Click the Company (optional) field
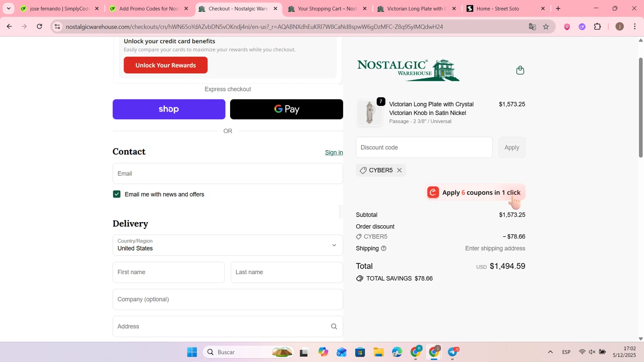Viewport: 644px width, 362px height. [228, 299]
